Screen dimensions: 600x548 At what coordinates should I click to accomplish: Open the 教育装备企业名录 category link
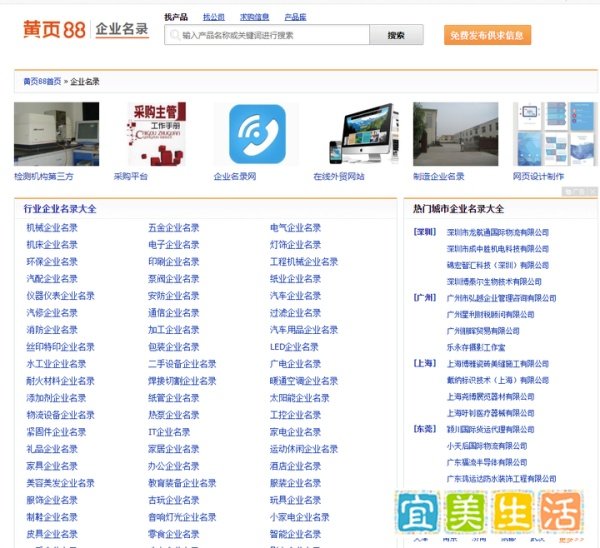tap(182, 483)
